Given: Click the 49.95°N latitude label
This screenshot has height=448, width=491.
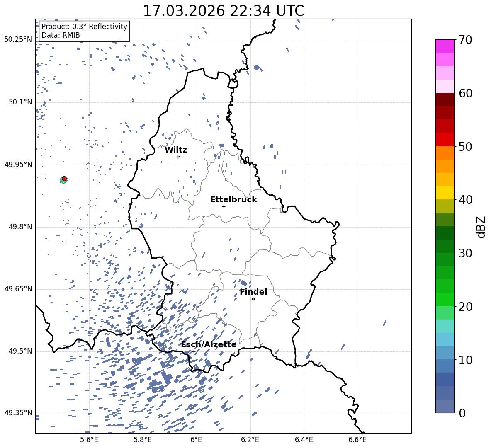Looking at the screenshot, I should click(x=18, y=164).
